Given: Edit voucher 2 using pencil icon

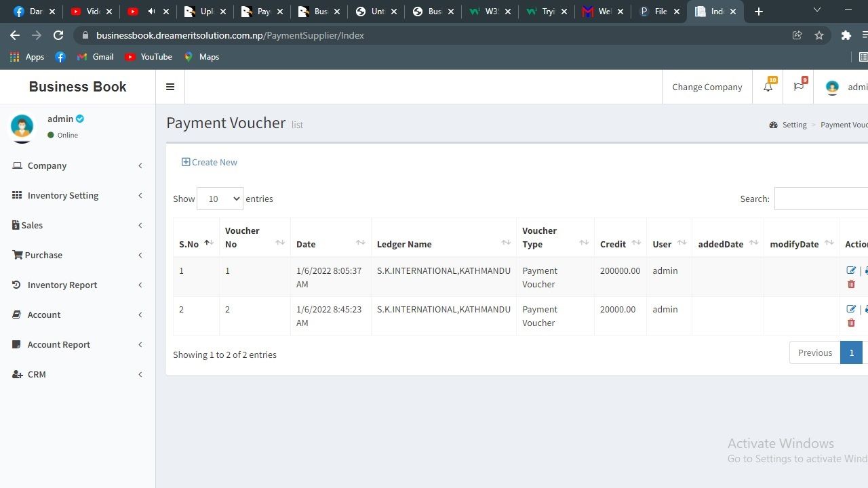Looking at the screenshot, I should pos(851,309).
